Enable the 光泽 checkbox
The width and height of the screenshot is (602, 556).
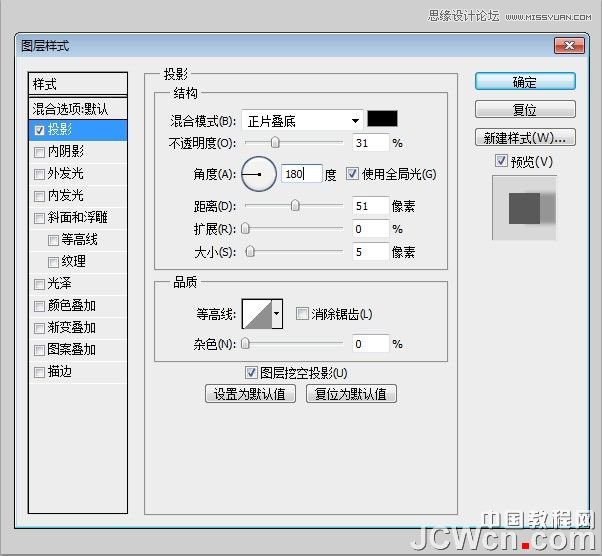[39, 284]
